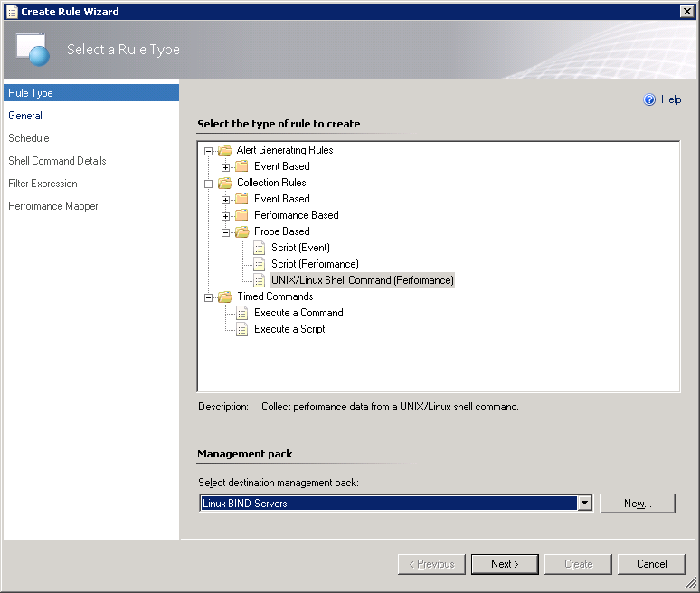Screen dimensions: 700x593
Task: Select Script (Performance) rule type
Action: [x=314, y=264]
